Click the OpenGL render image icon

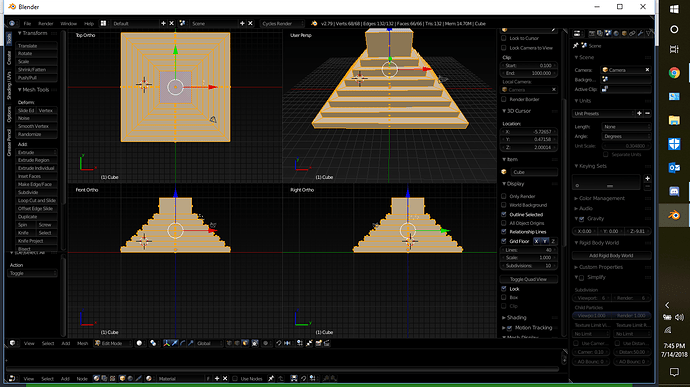click(318, 343)
